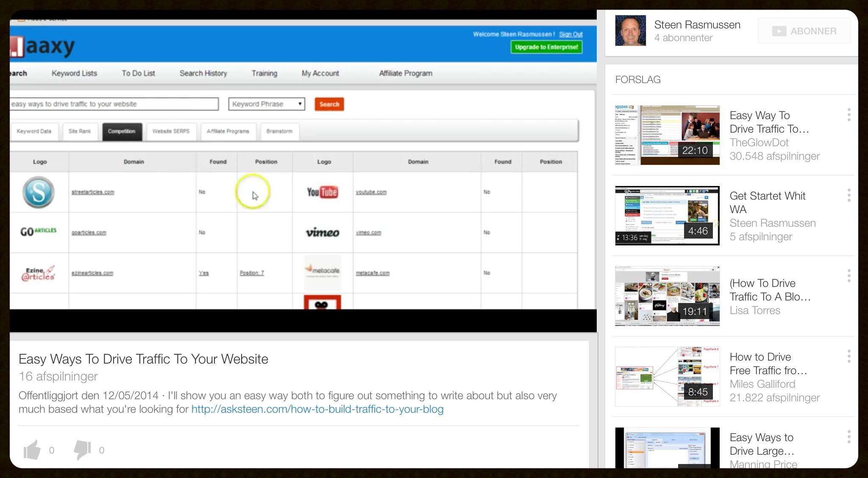The image size is (868, 478).
Task: Open Training menu item
Action: (x=264, y=73)
